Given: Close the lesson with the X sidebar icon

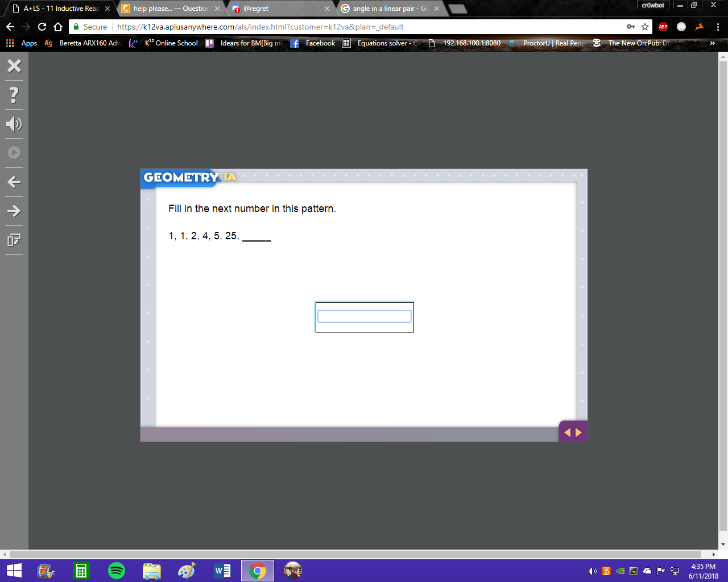Looking at the screenshot, I should point(14,65).
